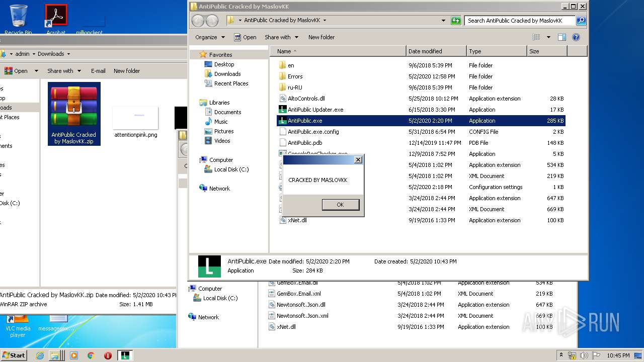Click Open in the AntiPublic window toolbar
644x362 pixels.
[x=245, y=37]
